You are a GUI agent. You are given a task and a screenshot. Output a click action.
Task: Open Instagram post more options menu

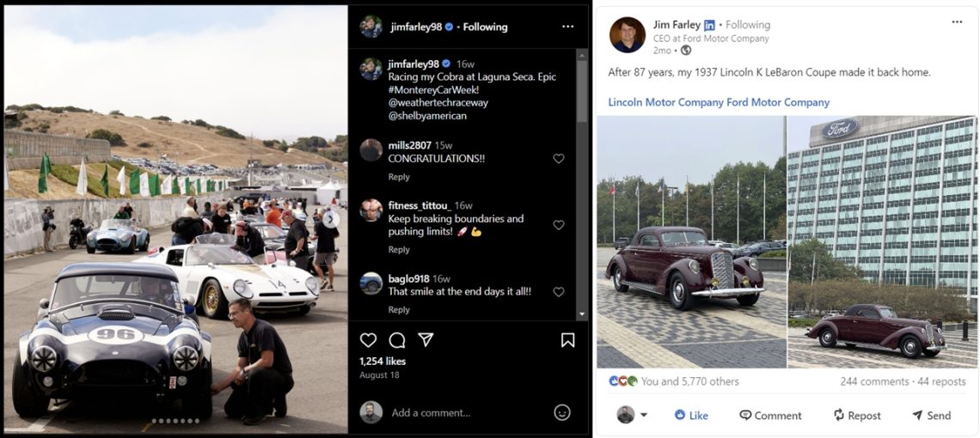567,27
